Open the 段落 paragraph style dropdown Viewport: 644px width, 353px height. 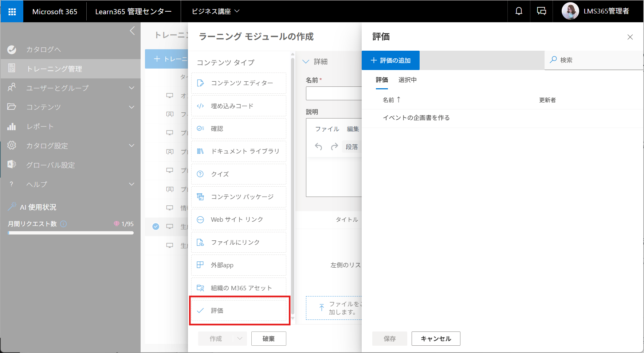click(352, 147)
